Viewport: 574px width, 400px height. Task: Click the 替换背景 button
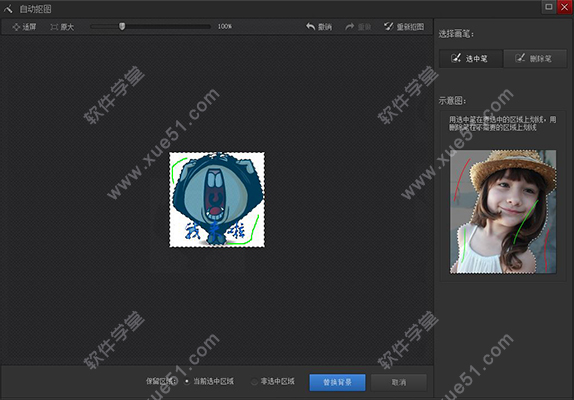(337, 382)
